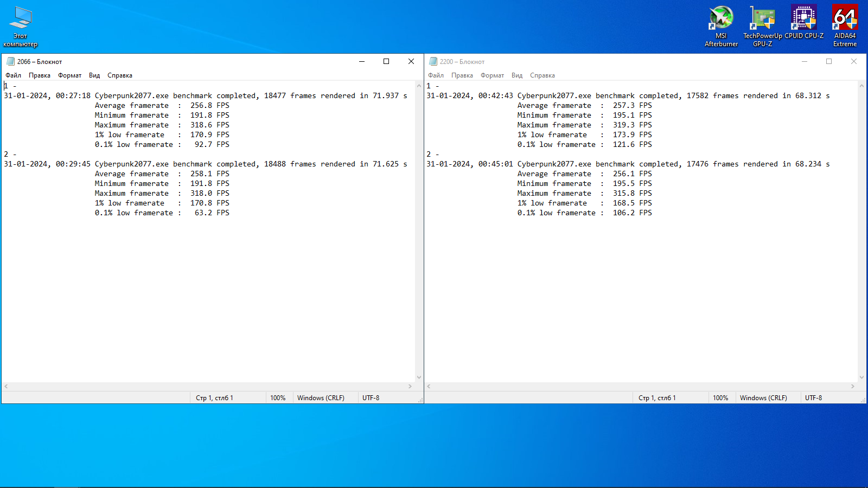Click scroll down arrow in 2200 window

pyautogui.click(x=861, y=377)
